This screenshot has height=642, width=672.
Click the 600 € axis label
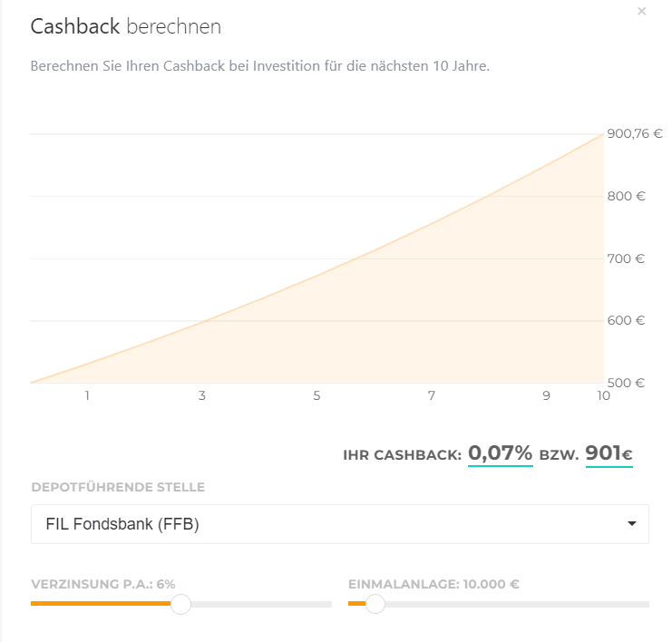click(x=627, y=320)
